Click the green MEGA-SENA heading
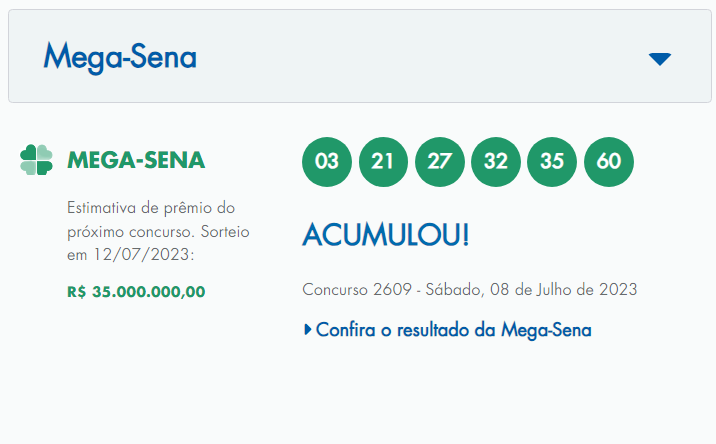 (136, 160)
